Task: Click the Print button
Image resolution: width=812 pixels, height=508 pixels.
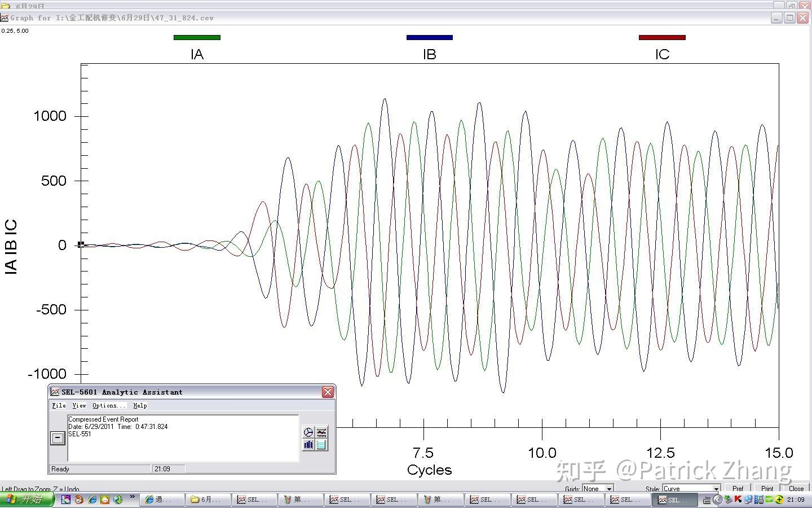Action: [x=767, y=489]
